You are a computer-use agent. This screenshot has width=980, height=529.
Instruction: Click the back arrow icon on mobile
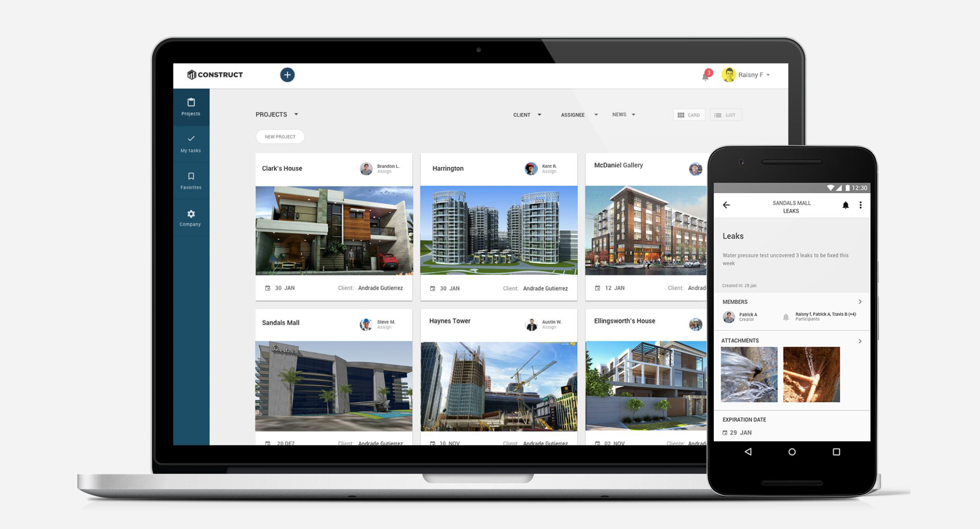click(x=727, y=205)
